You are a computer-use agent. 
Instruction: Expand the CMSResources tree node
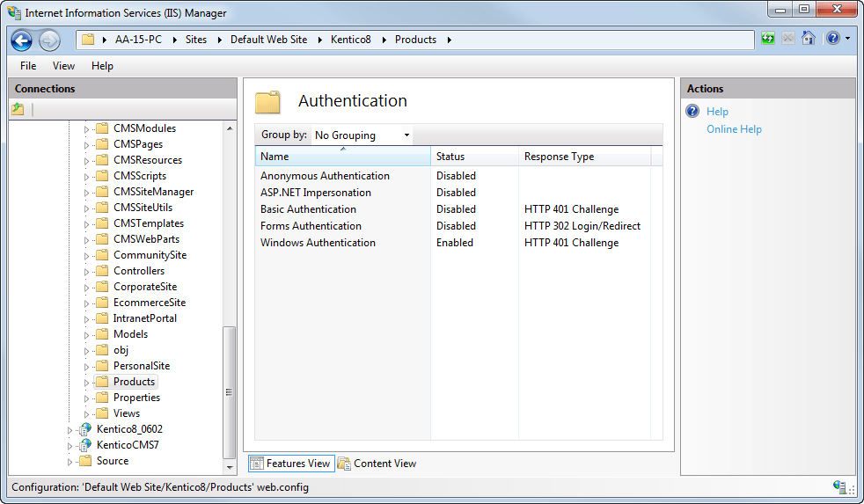[x=86, y=161]
